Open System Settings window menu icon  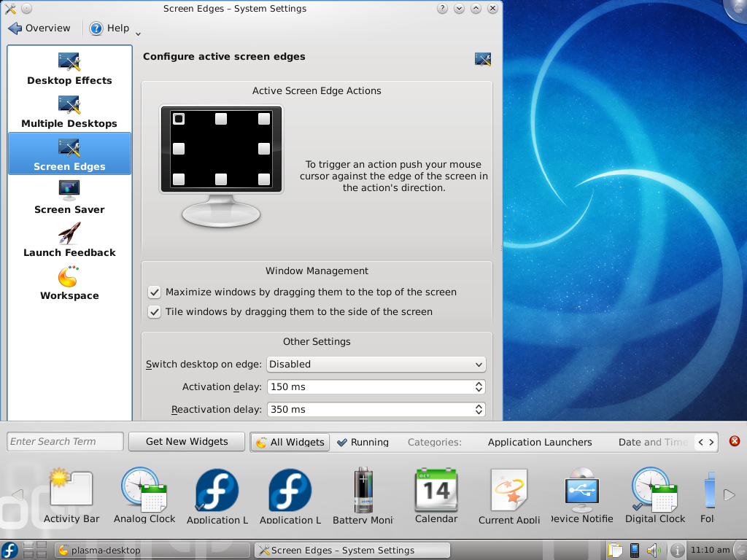click(10, 8)
